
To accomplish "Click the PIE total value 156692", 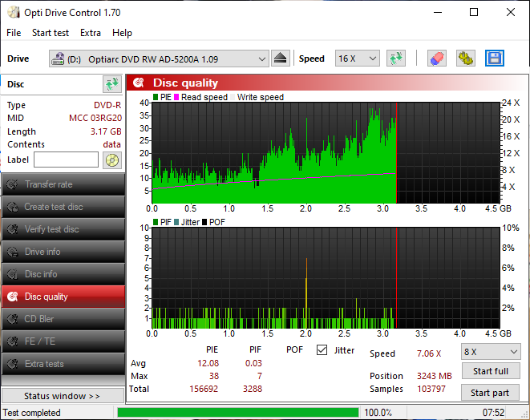I will 204,389.
